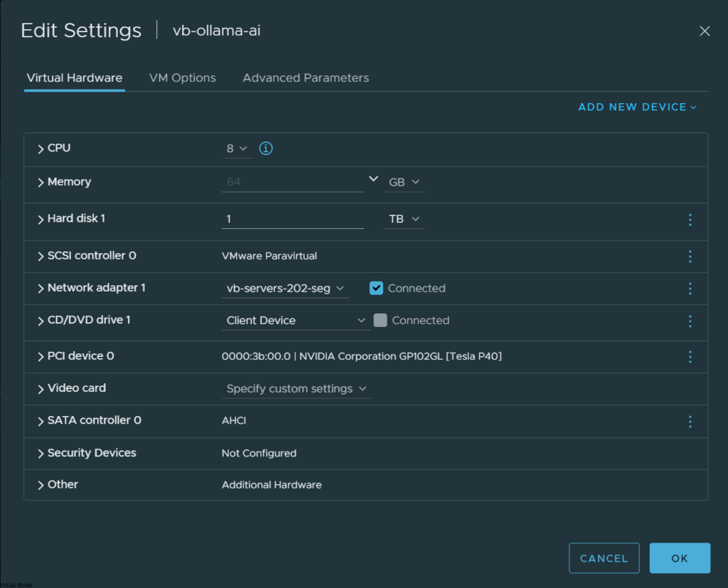The width and height of the screenshot is (728, 588).
Task: Open SATA controller 0 actions menu
Action: tap(690, 422)
